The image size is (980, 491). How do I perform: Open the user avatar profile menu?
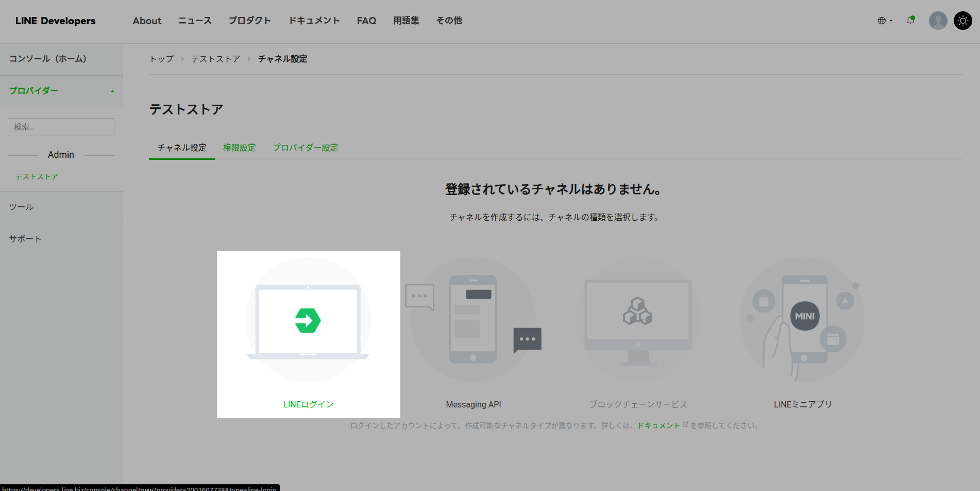pos(938,21)
